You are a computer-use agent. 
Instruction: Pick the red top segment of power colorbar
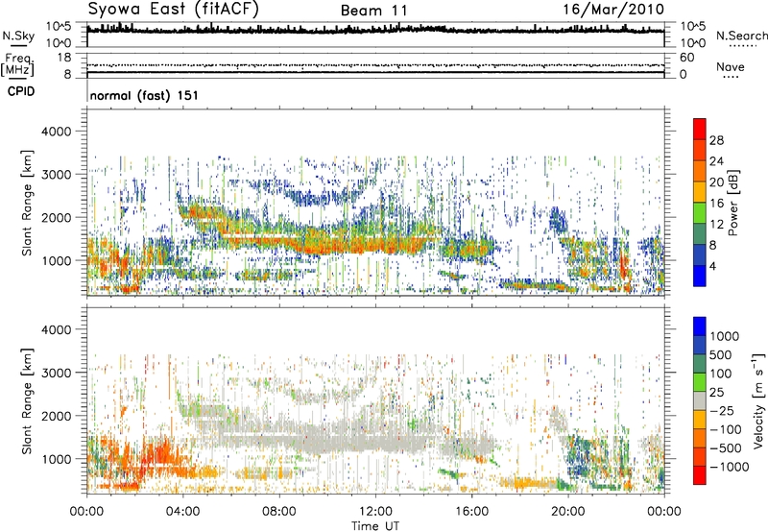(x=700, y=130)
